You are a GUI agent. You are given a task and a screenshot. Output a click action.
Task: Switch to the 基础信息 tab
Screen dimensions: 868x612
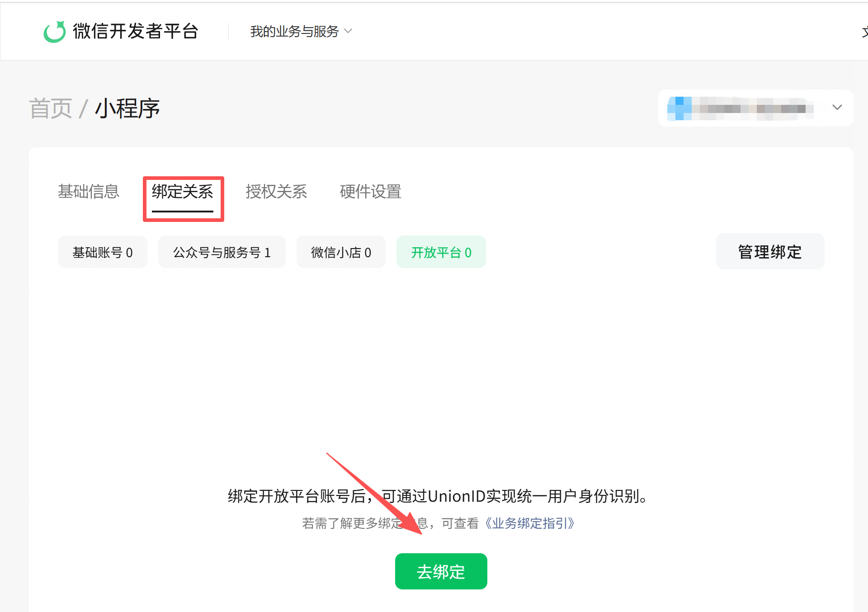(x=89, y=192)
